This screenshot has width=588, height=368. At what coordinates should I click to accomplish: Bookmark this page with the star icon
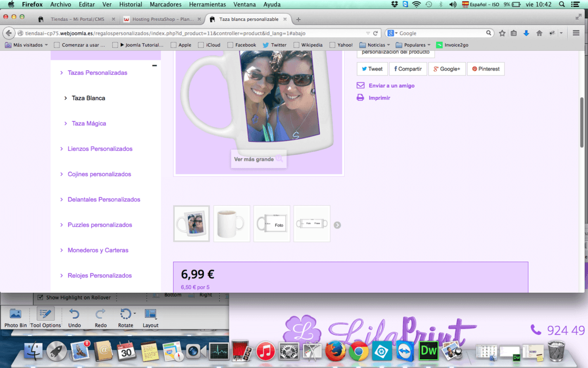502,33
